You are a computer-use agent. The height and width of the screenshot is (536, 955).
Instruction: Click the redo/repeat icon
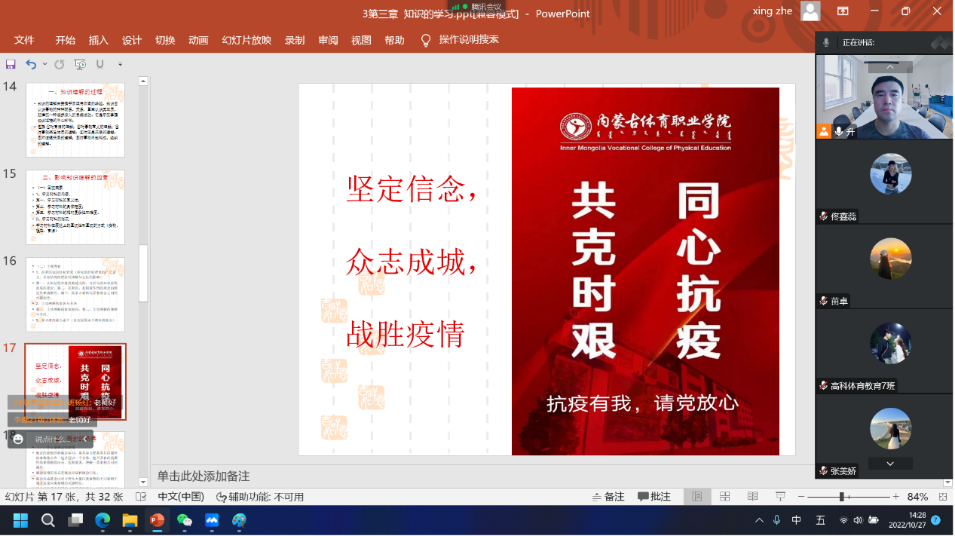[x=59, y=64]
